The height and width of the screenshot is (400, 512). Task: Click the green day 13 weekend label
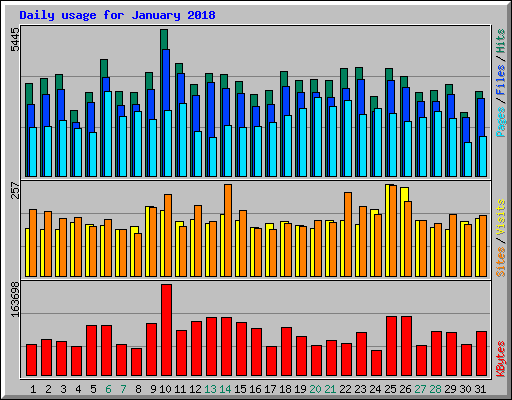click(210, 389)
